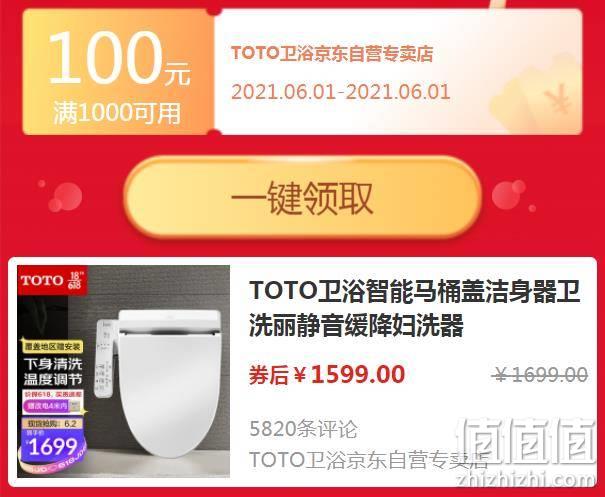Screen dimensions: 605x497
Task: Open the white toilet seat product thumbnail
Action: click(123, 371)
